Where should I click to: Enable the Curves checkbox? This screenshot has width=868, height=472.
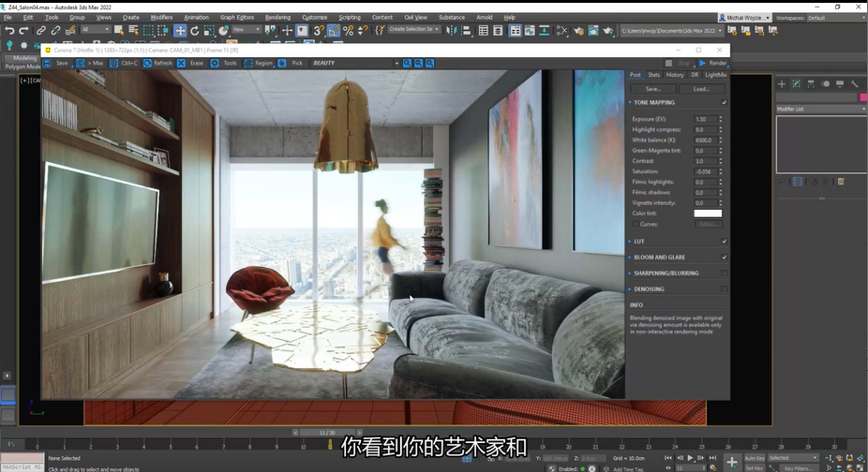click(x=635, y=224)
